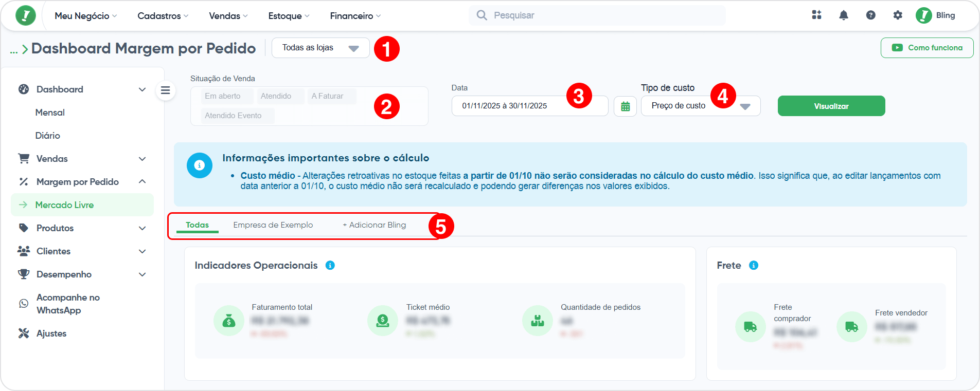Click the info icon beside Frete

click(x=754, y=265)
